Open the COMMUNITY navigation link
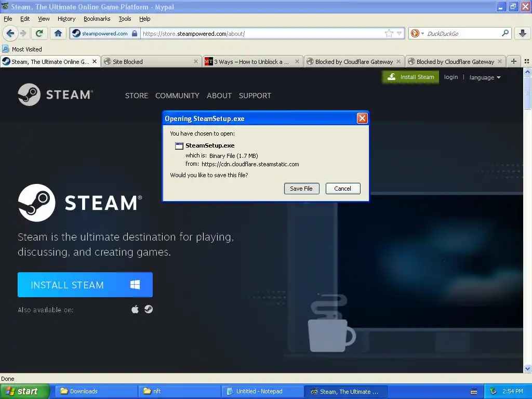Image resolution: width=532 pixels, height=399 pixels. [177, 96]
